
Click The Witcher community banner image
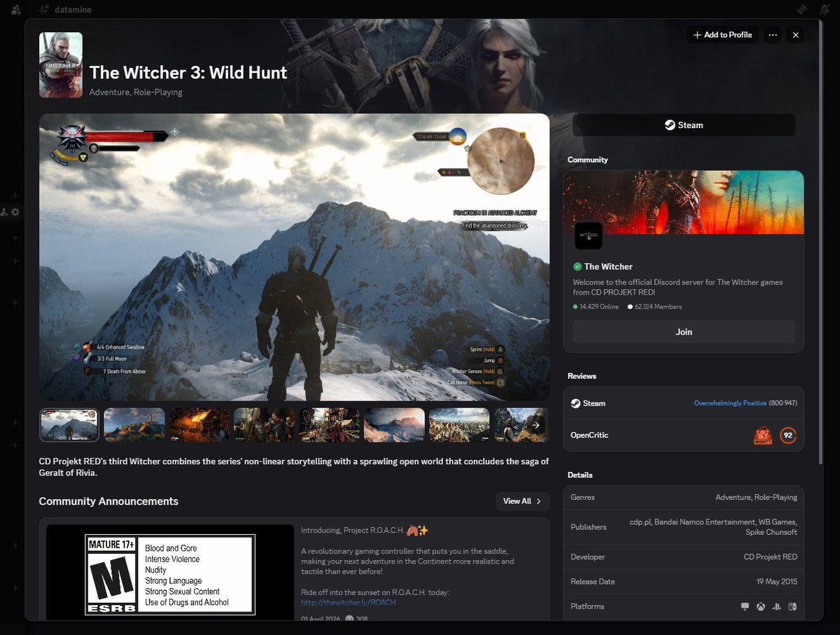(684, 202)
